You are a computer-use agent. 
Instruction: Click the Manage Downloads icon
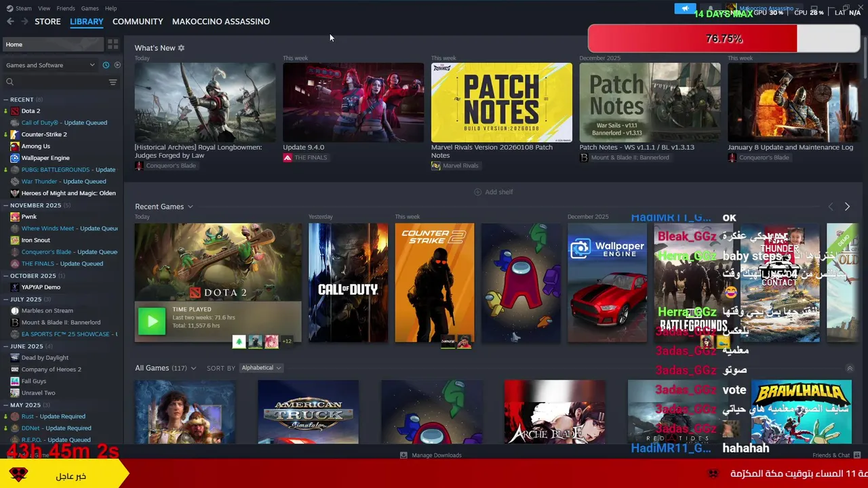[403, 455]
